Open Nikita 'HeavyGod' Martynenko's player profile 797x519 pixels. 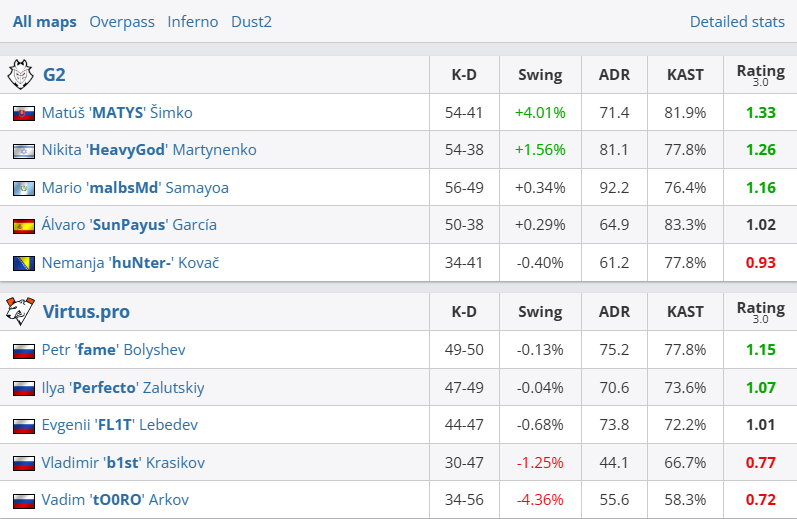point(149,150)
